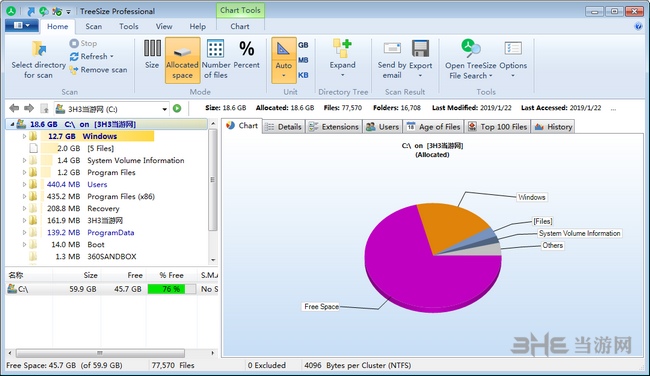The height and width of the screenshot is (376, 650).
Task: Open the drive path dropdown
Action: [x=165, y=109]
